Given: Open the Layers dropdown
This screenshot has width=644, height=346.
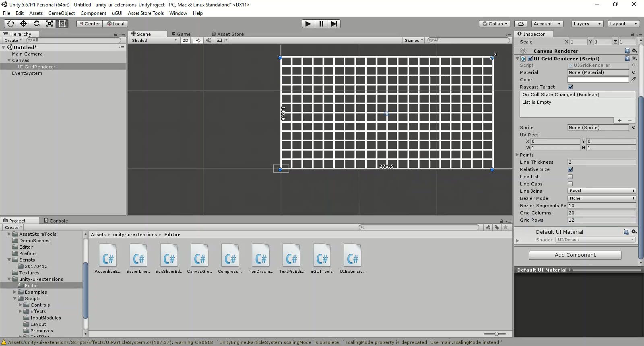Looking at the screenshot, I should 587,24.
